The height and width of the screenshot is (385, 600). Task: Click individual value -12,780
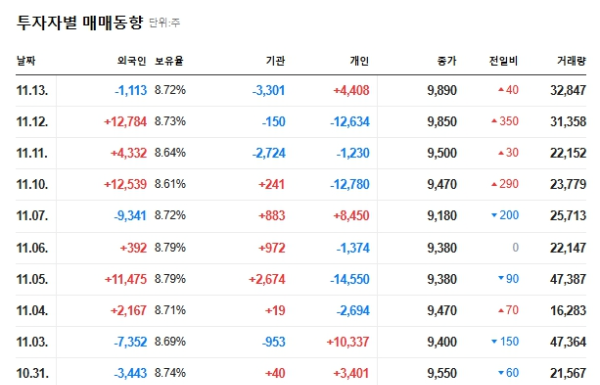[350, 185]
